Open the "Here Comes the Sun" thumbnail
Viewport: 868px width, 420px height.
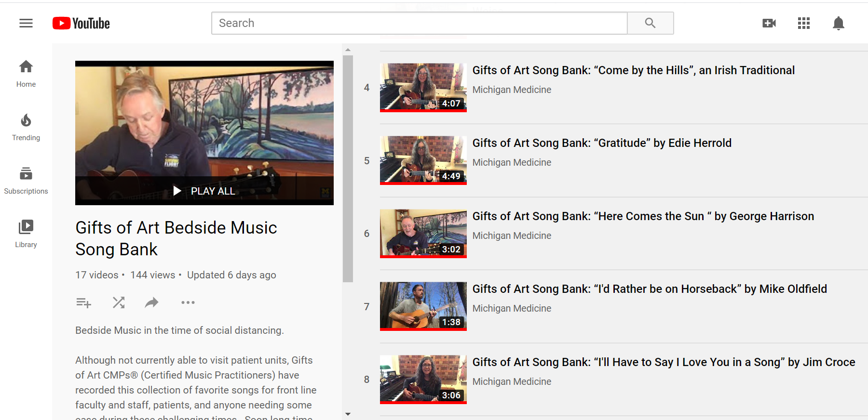[x=423, y=234]
